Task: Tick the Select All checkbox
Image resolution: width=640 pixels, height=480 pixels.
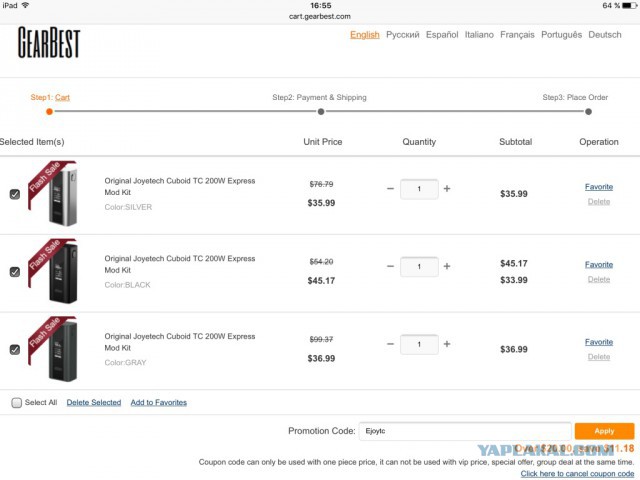Action: tap(16, 403)
